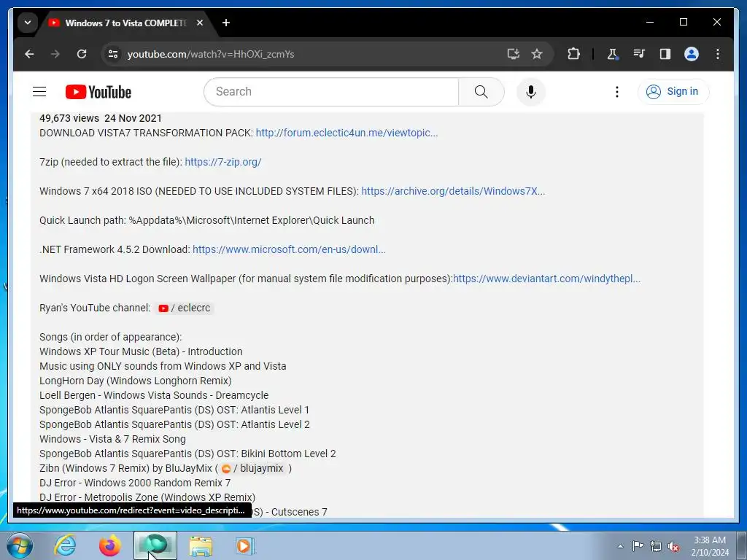Open the deviantart.com wallpaper link
747x560 pixels.
click(547, 279)
